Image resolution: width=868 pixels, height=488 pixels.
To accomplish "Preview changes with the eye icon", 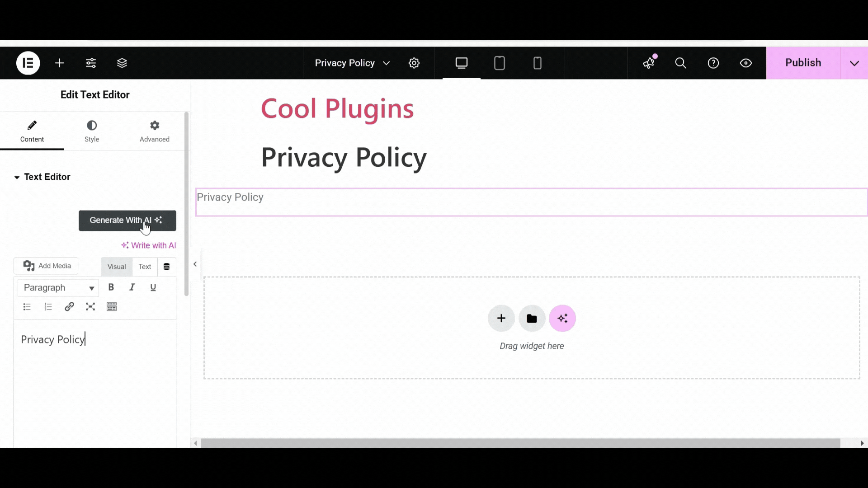I will pos(746,63).
